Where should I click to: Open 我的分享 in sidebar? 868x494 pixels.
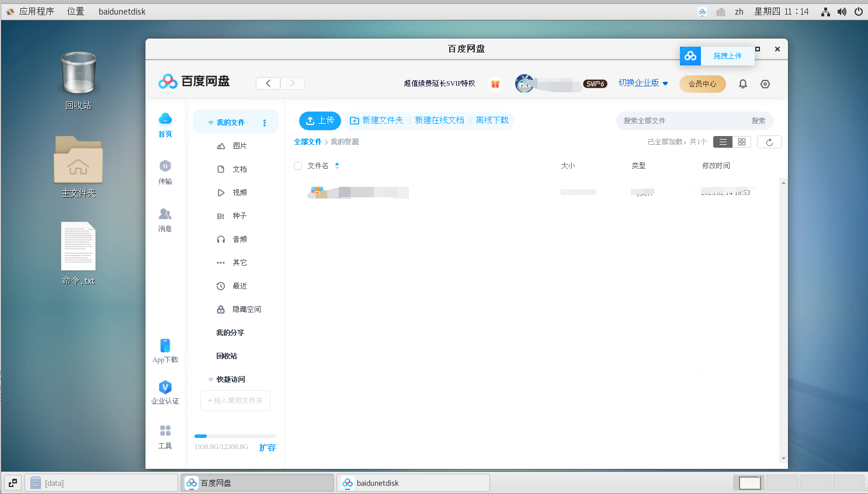(x=230, y=333)
